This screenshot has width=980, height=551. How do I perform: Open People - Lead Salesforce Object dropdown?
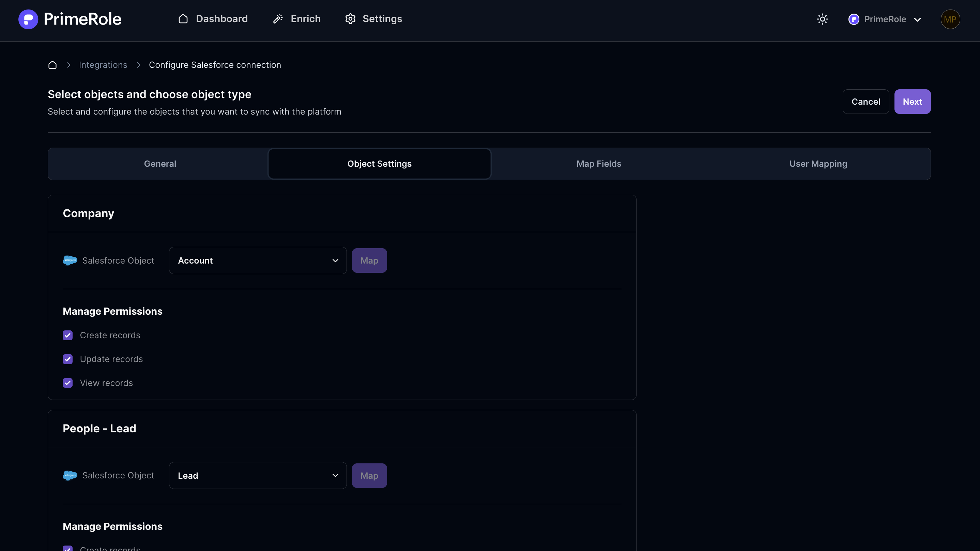coord(258,476)
